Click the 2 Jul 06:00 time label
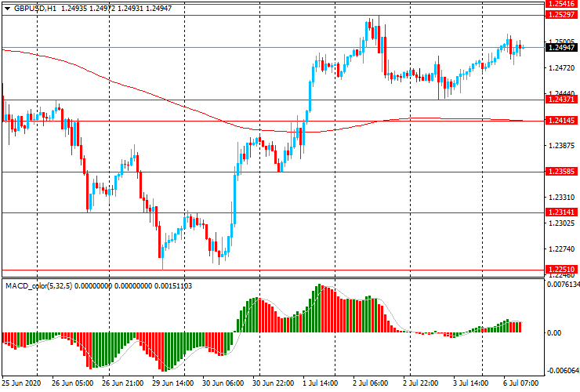The image size is (580, 392). point(370,383)
